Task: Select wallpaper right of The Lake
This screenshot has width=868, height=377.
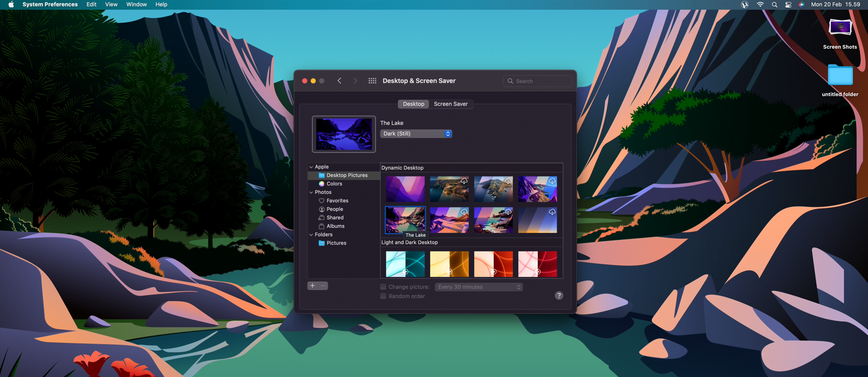Action: pos(449,220)
